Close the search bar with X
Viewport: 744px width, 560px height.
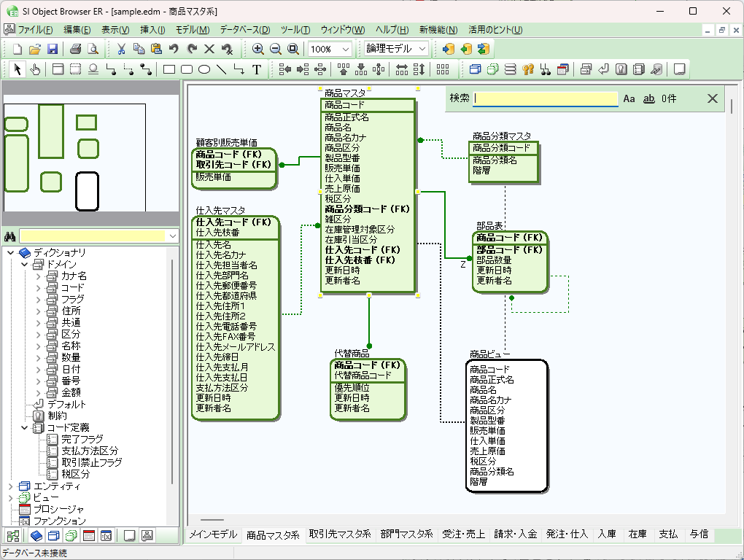click(712, 98)
